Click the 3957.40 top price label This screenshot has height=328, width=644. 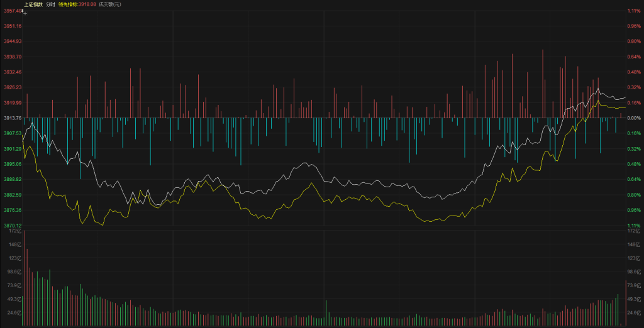click(x=12, y=11)
